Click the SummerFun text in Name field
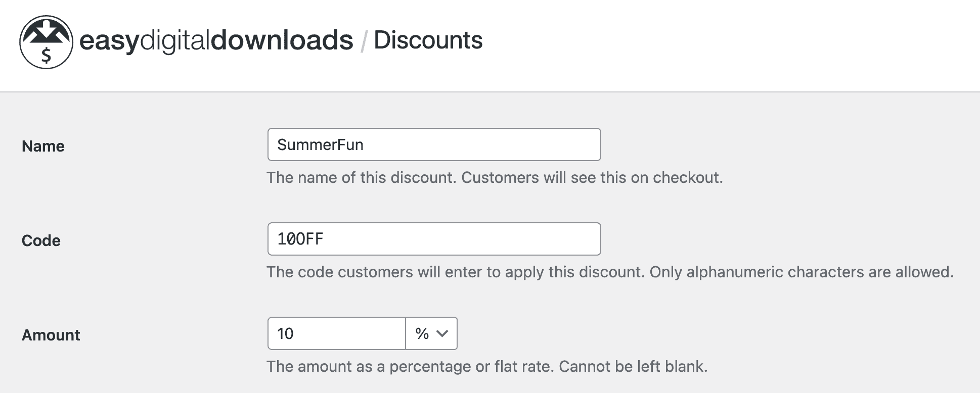The height and width of the screenshot is (393, 980). point(320,145)
